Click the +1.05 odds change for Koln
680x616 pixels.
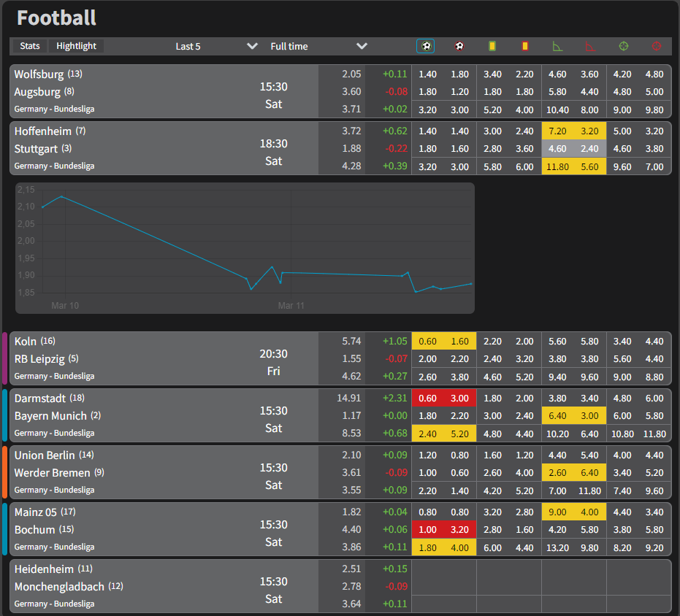click(394, 341)
